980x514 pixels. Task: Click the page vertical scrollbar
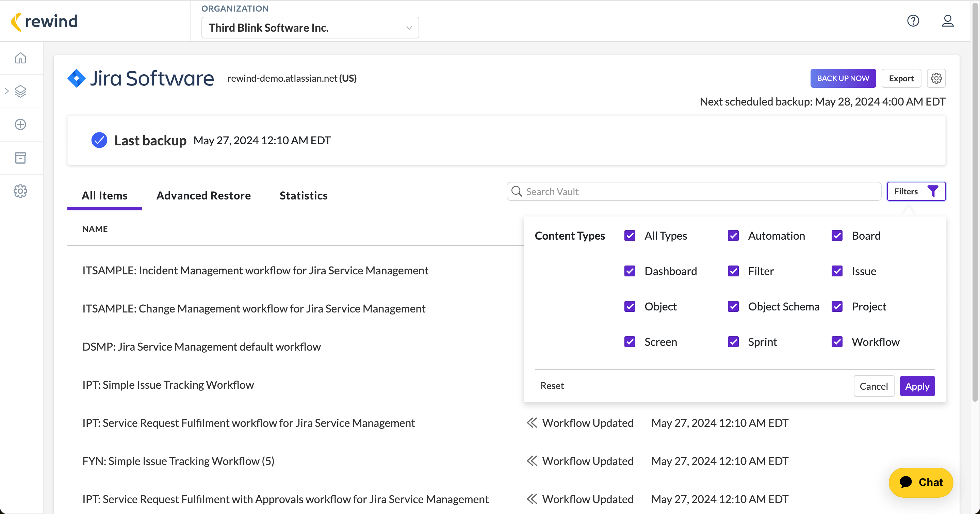coord(975,202)
